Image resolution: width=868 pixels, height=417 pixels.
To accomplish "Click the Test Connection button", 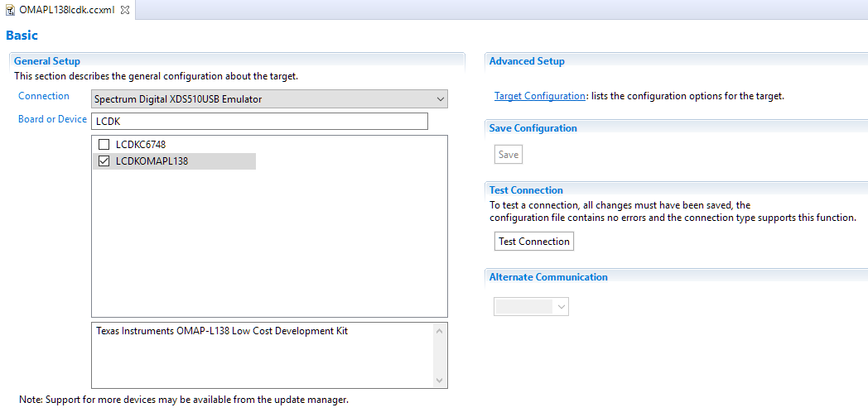I will click(534, 242).
